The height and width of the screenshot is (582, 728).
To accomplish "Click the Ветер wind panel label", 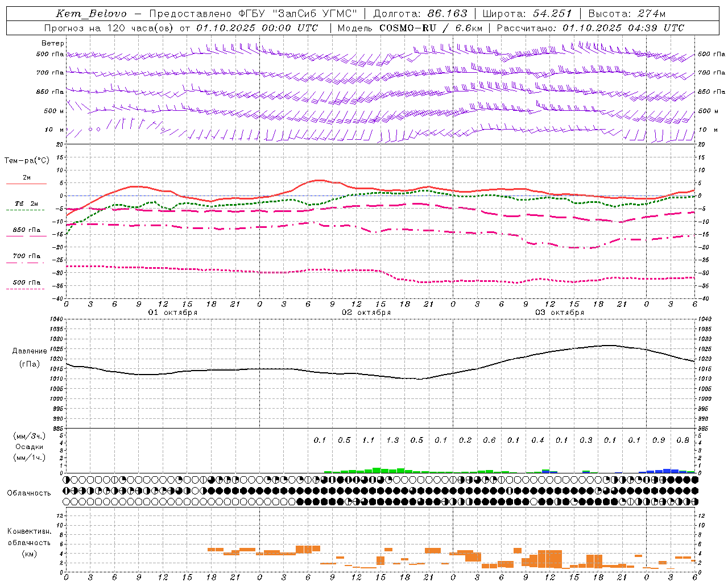I will click(53, 43).
